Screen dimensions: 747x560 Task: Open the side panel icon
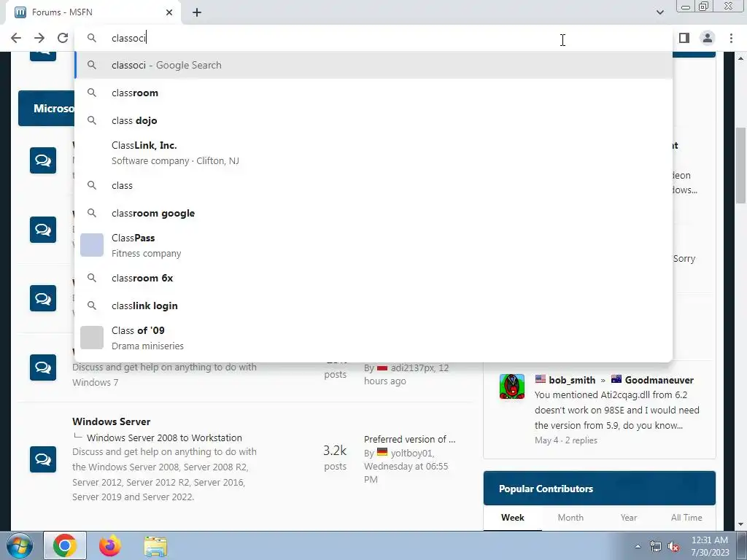684,38
